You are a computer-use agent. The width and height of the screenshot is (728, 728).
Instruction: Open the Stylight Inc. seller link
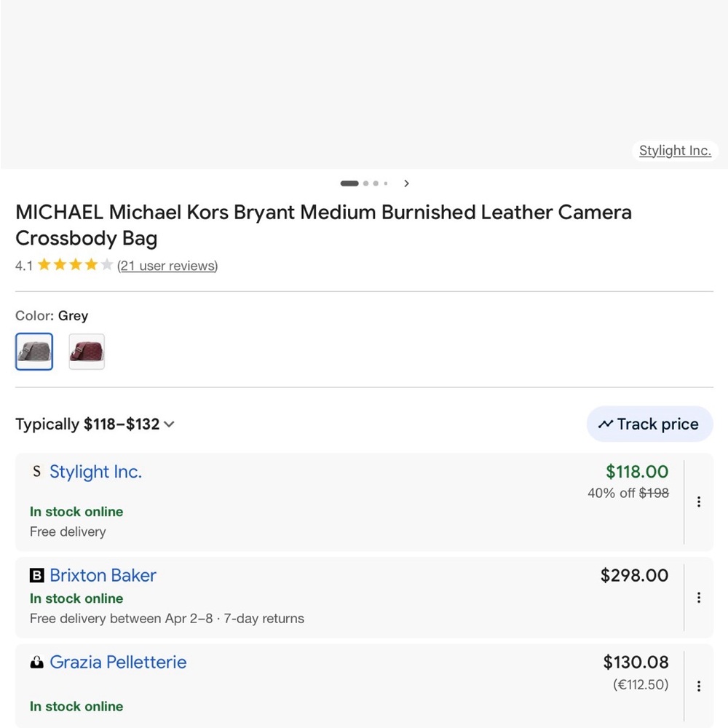click(x=95, y=472)
